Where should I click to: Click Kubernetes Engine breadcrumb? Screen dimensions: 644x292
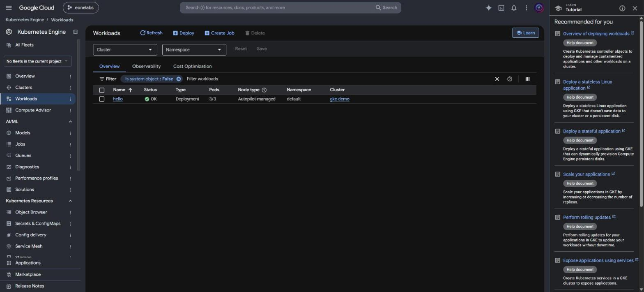tap(25, 20)
